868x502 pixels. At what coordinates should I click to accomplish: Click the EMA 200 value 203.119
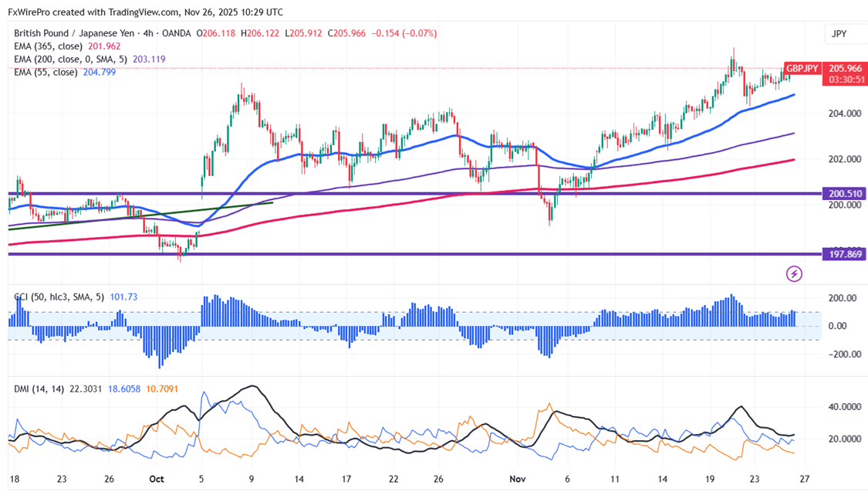coord(148,59)
